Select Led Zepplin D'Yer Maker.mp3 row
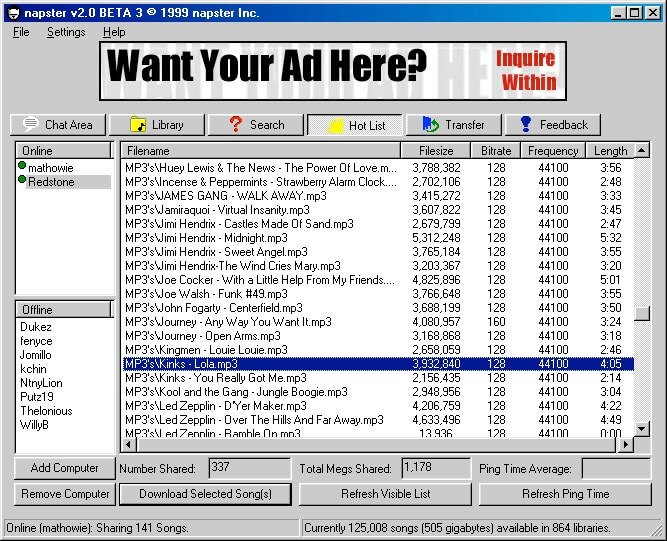The width and height of the screenshot is (667, 541). click(x=378, y=406)
